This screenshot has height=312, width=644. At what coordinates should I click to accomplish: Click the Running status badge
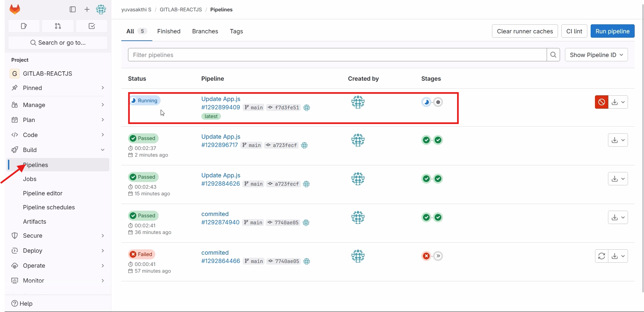(145, 100)
